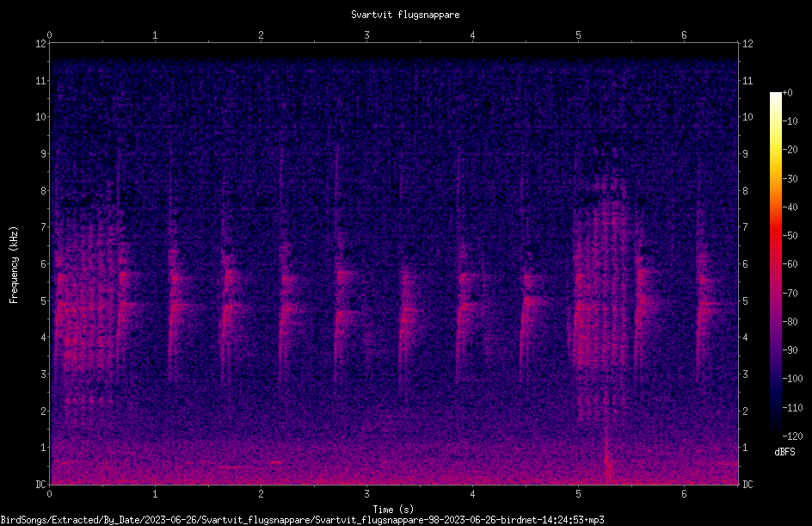Screen dimensions: 812x526
Task: Click '-80' on the dBFS scale
Action: pos(790,322)
